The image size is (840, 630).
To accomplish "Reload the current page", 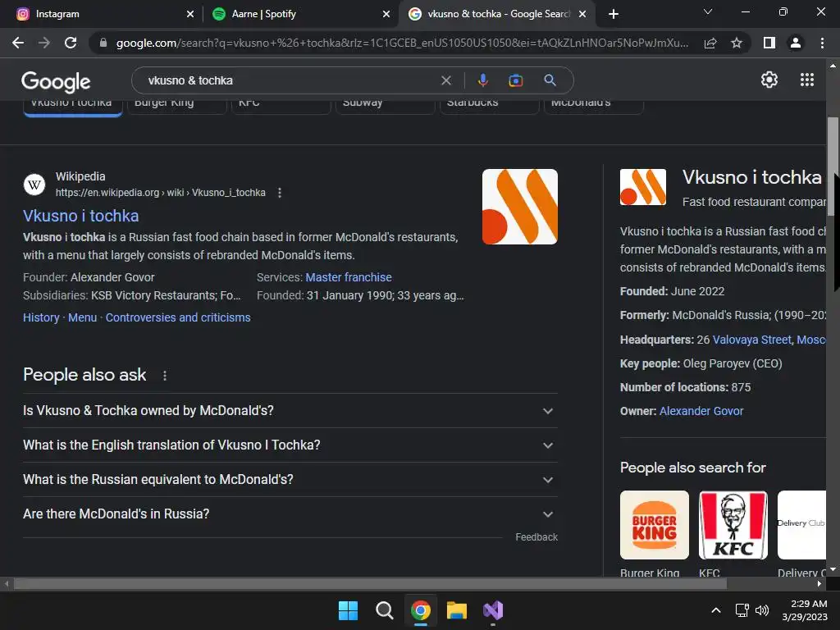I will tap(71, 43).
